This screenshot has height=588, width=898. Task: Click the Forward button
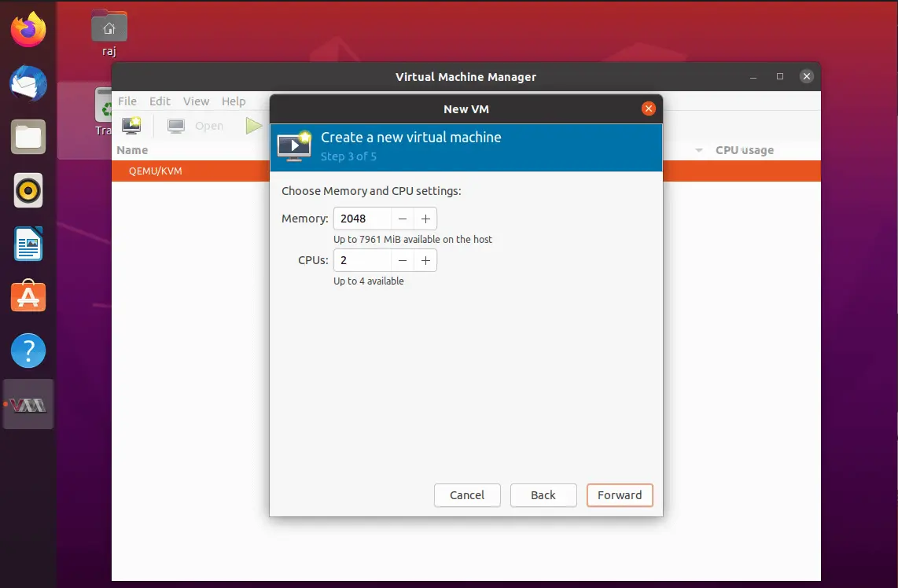(x=620, y=495)
